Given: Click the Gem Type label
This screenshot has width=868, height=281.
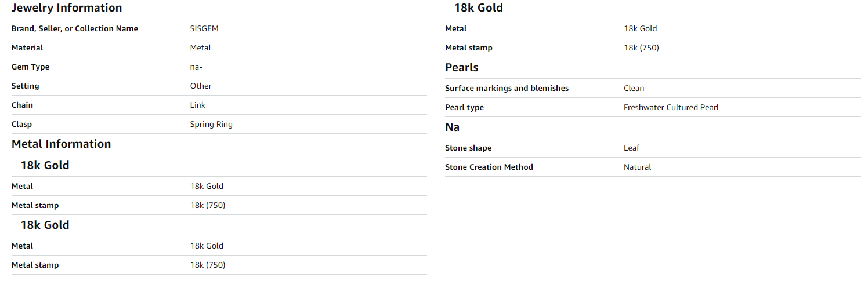Looking at the screenshot, I should pyautogui.click(x=30, y=67).
